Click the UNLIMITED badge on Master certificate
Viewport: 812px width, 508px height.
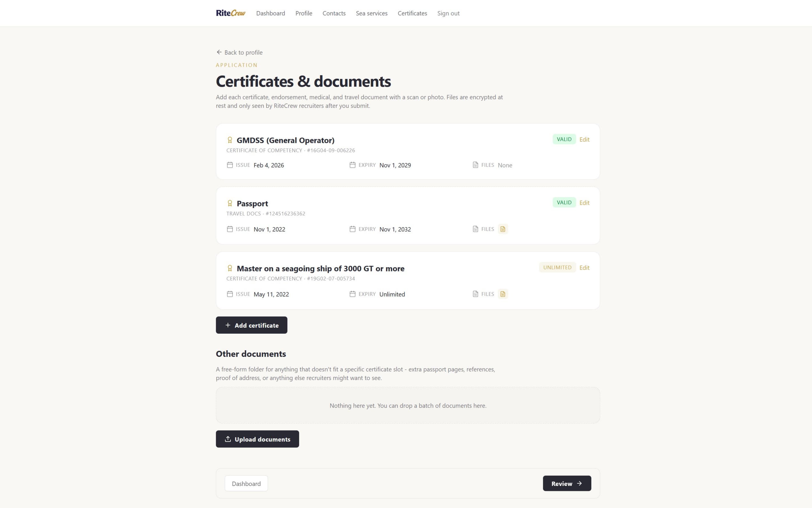pos(557,267)
